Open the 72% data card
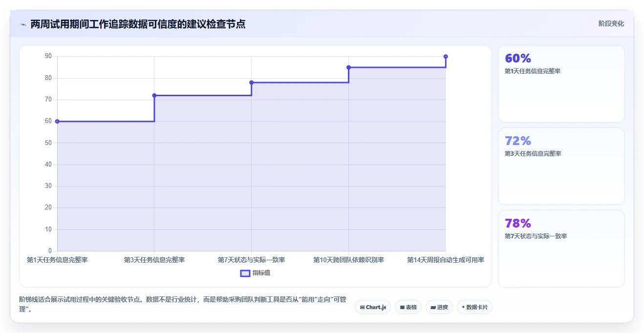This screenshot has width=644, height=333. (561, 166)
